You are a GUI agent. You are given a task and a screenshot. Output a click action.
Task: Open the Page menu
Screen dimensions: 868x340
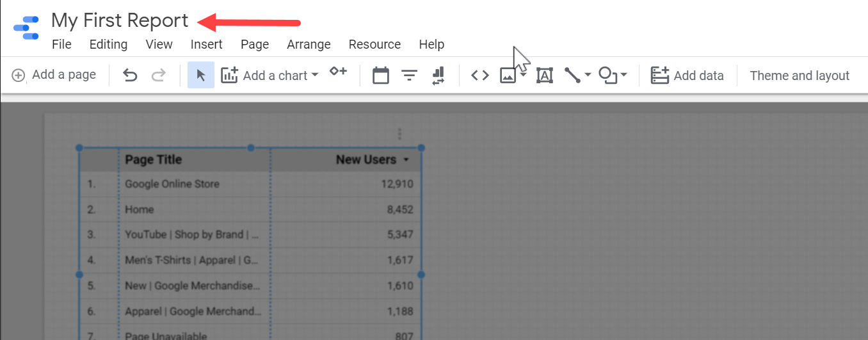tap(255, 44)
